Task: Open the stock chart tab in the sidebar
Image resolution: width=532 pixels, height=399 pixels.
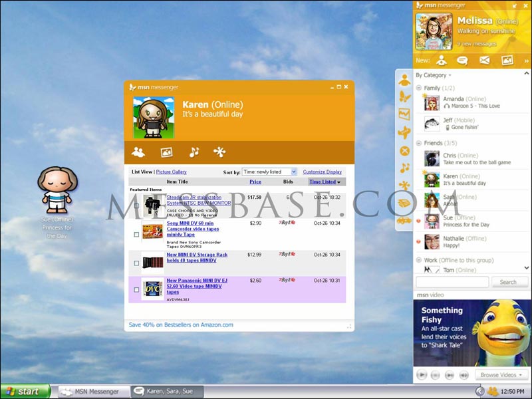Action: pyautogui.click(x=404, y=114)
